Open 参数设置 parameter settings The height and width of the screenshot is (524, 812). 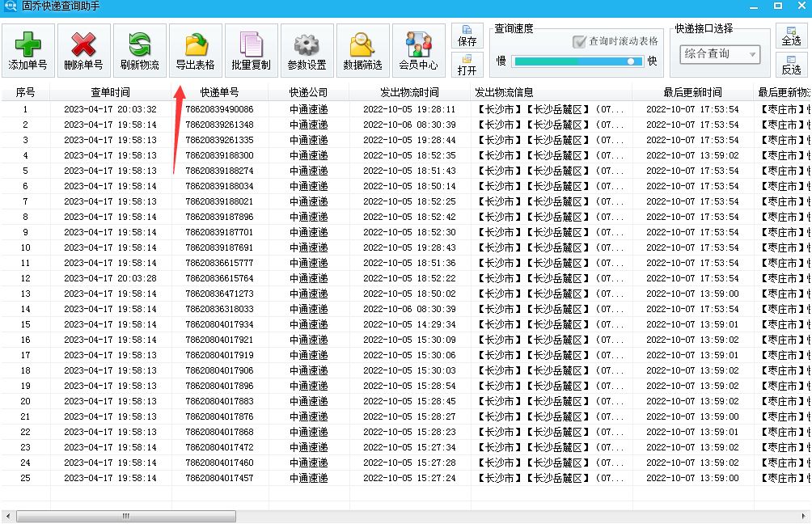coord(307,50)
